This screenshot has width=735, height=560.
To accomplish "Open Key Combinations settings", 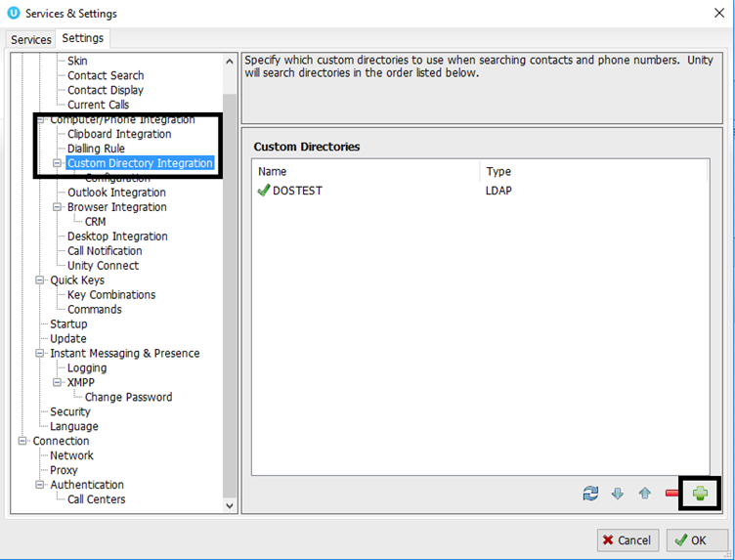I will 111,295.
